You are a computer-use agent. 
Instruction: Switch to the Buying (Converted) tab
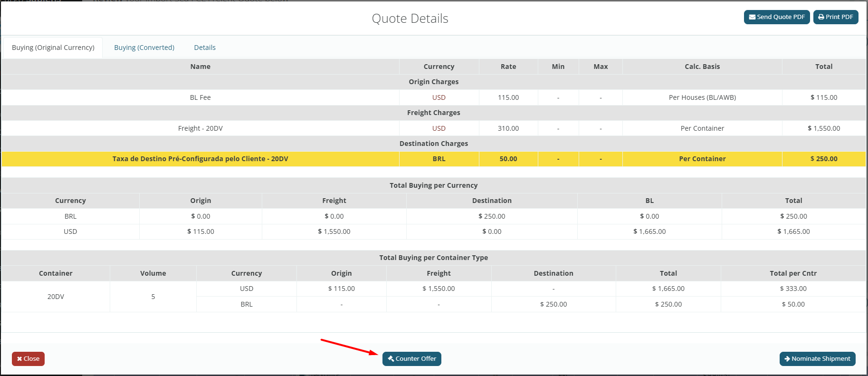pyautogui.click(x=144, y=48)
